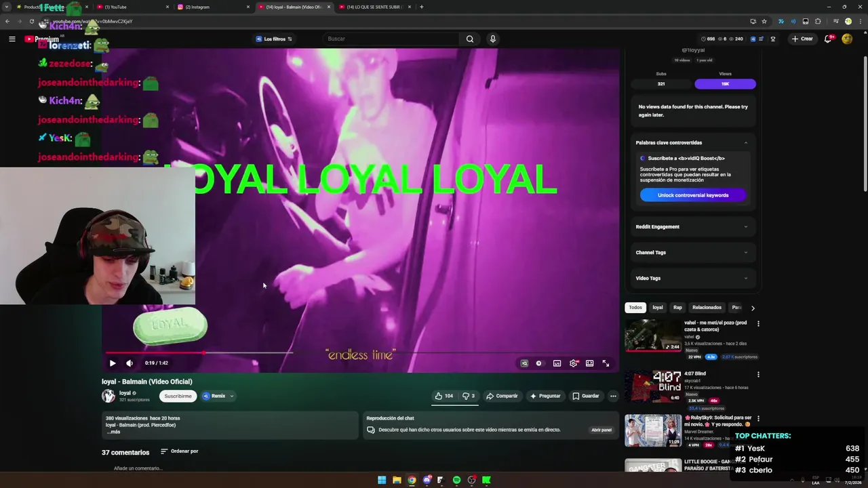The image size is (868, 488).
Task: Switch to theater mode icon
Action: (x=589, y=363)
